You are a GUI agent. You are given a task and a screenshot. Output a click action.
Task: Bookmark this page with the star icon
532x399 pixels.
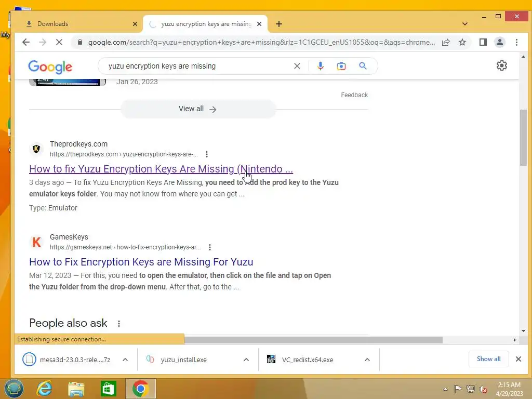click(x=462, y=42)
